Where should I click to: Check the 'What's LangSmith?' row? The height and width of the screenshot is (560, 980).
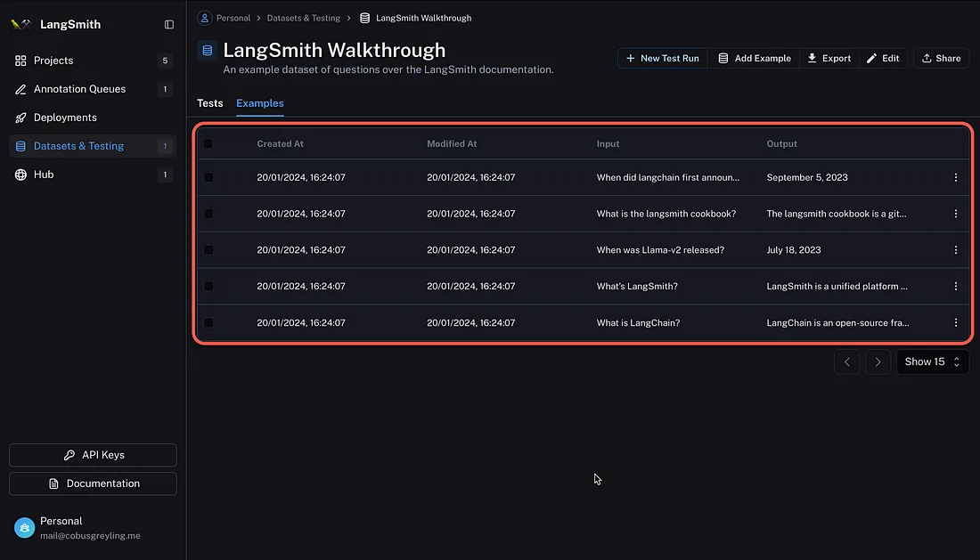208,286
